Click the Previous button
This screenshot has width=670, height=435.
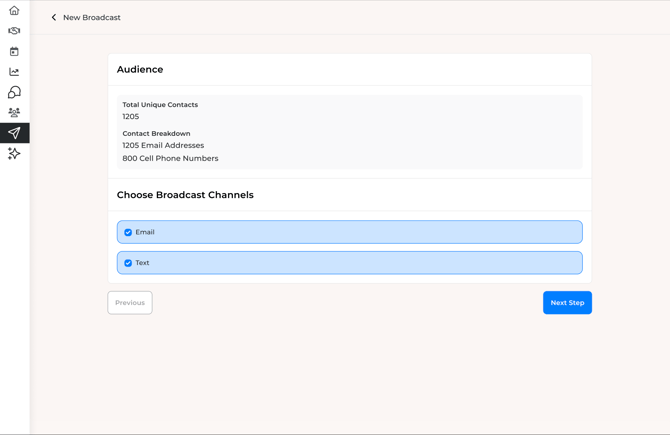coord(130,303)
